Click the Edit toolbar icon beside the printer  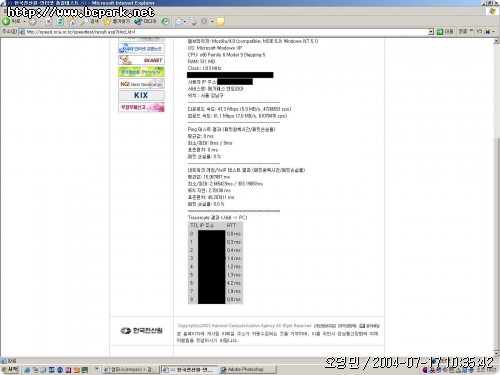[204, 22]
